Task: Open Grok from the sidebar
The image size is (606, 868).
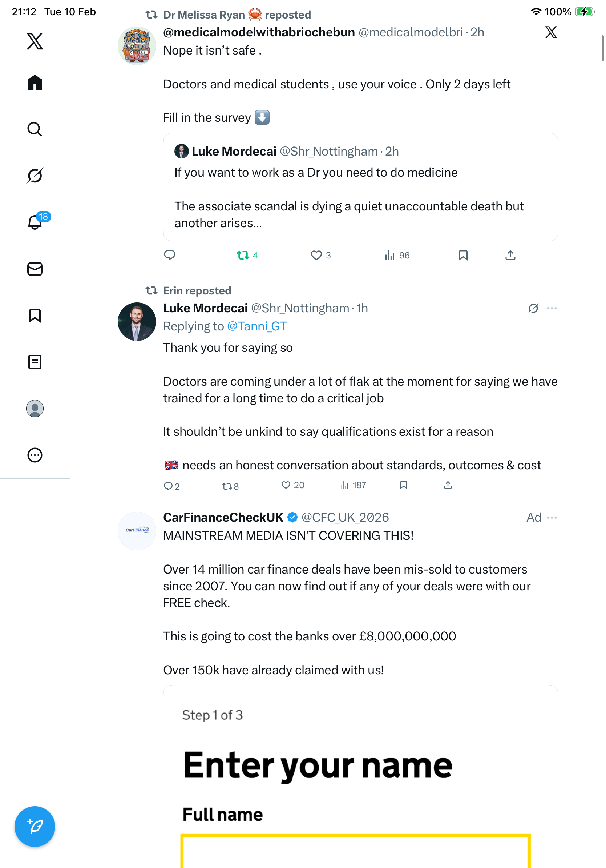Action: (35, 176)
